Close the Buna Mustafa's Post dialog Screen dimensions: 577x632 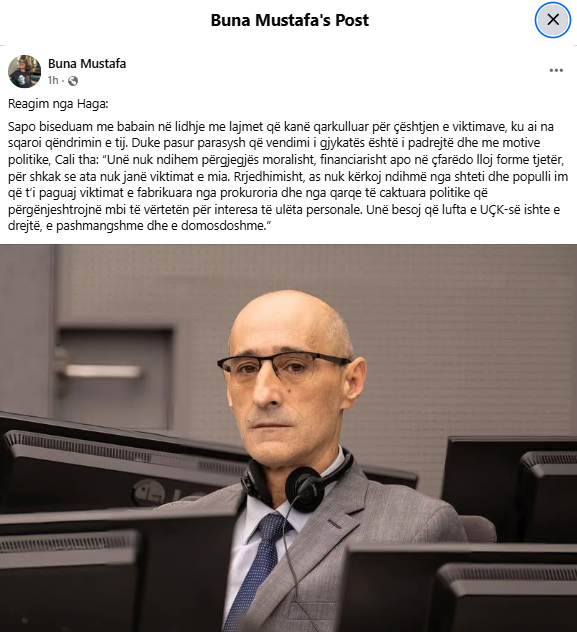tap(553, 20)
